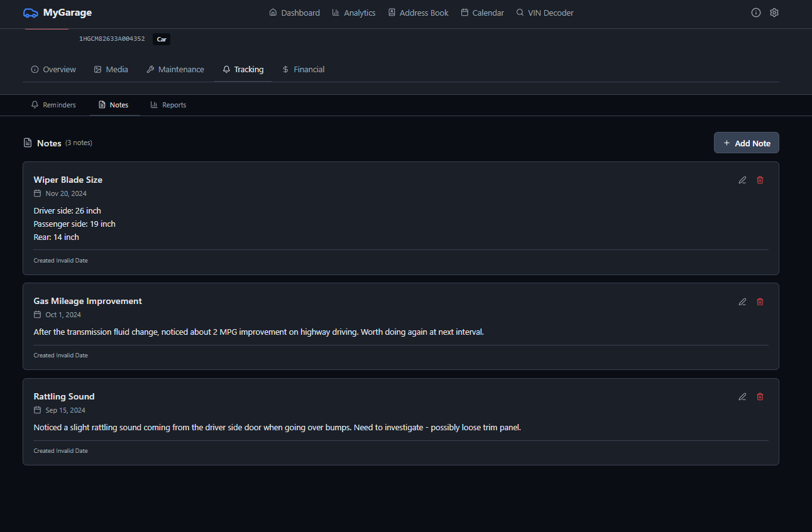812x532 pixels.
Task: Delete the Wiper Blade Size note
Action: [x=760, y=180]
